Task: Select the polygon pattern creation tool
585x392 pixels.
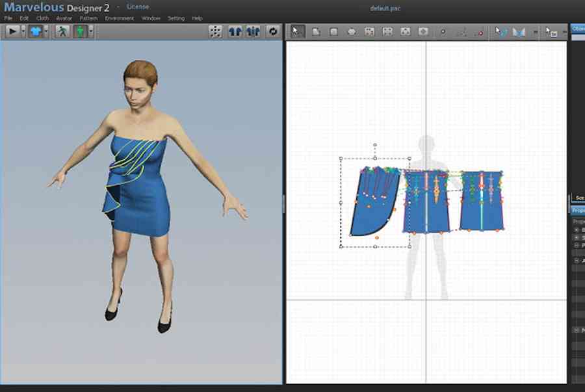Action: [x=316, y=32]
